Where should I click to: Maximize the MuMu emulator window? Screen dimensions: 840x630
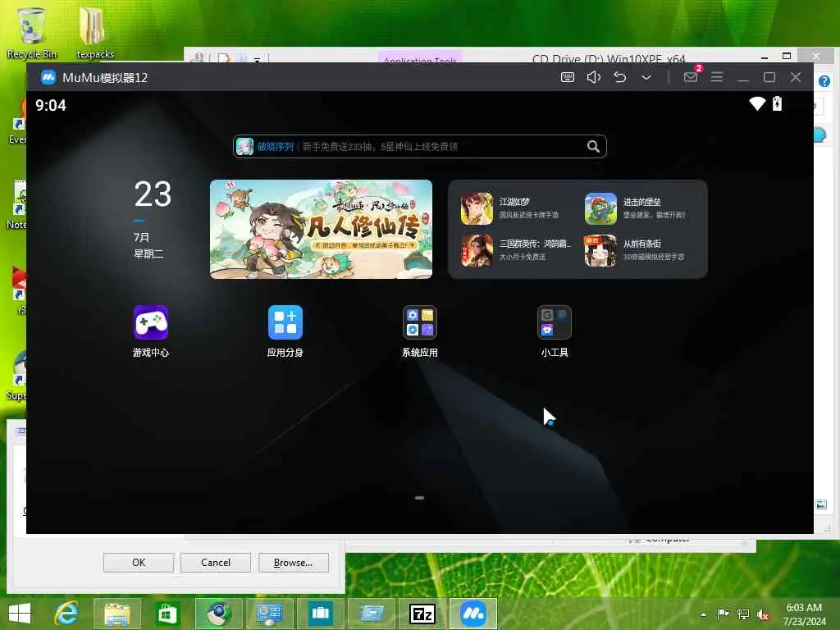point(769,77)
